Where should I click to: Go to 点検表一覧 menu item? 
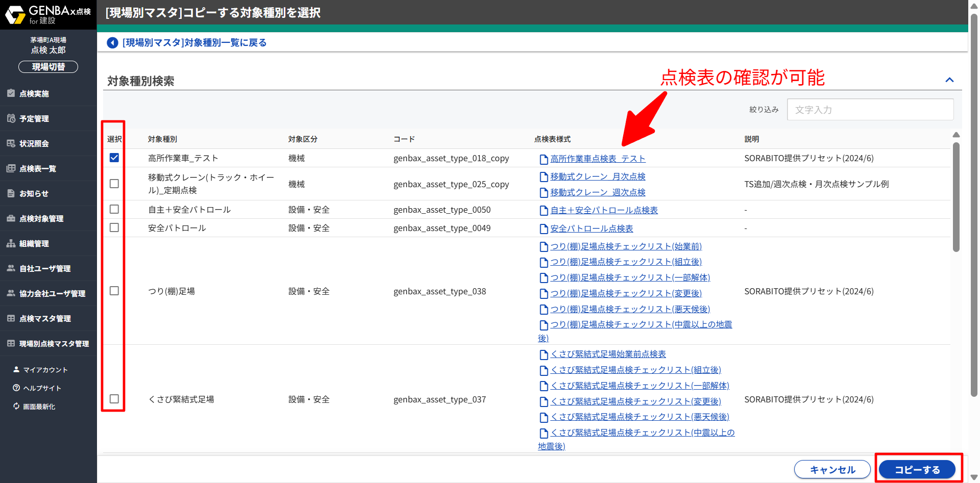coord(38,169)
